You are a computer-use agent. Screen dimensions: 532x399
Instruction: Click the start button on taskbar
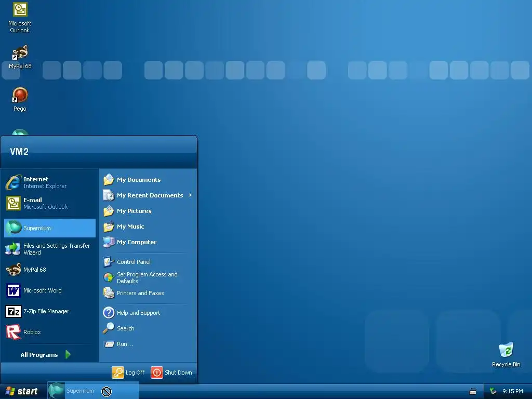[23, 391]
